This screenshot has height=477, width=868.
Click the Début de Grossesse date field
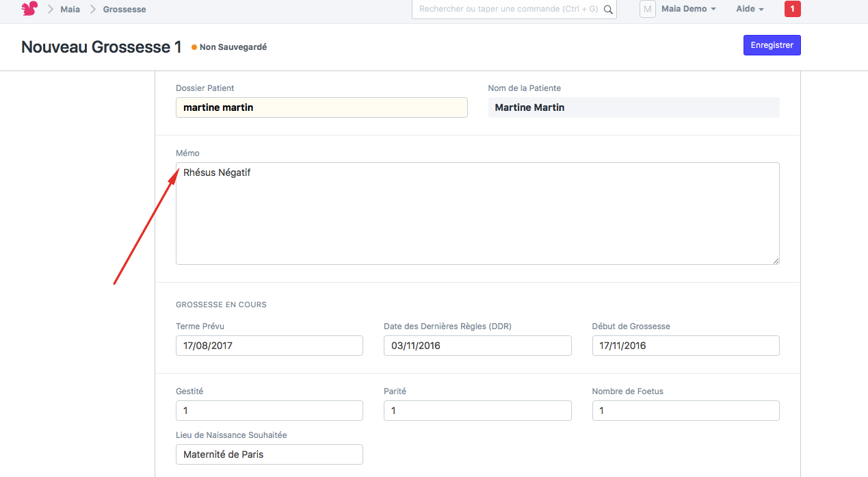click(x=685, y=346)
